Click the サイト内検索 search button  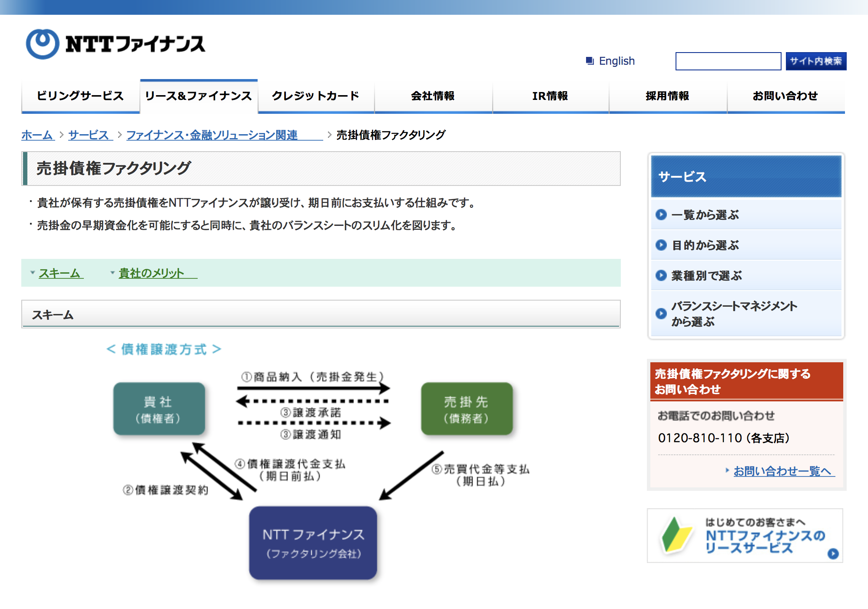tap(816, 61)
